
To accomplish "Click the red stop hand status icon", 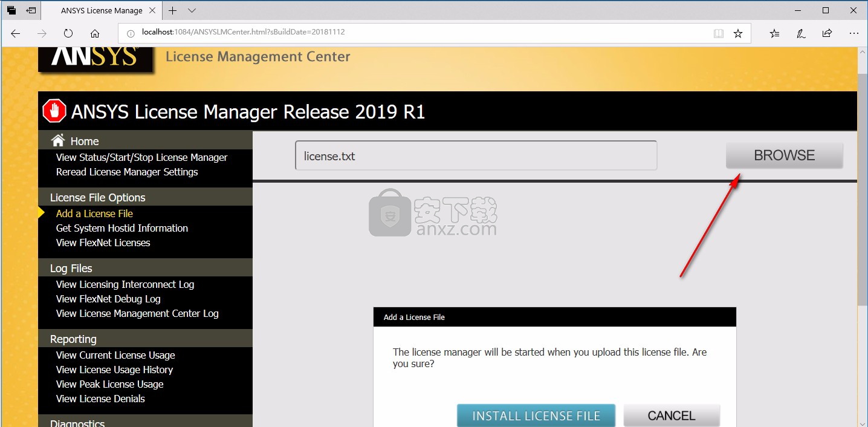I will [x=54, y=111].
